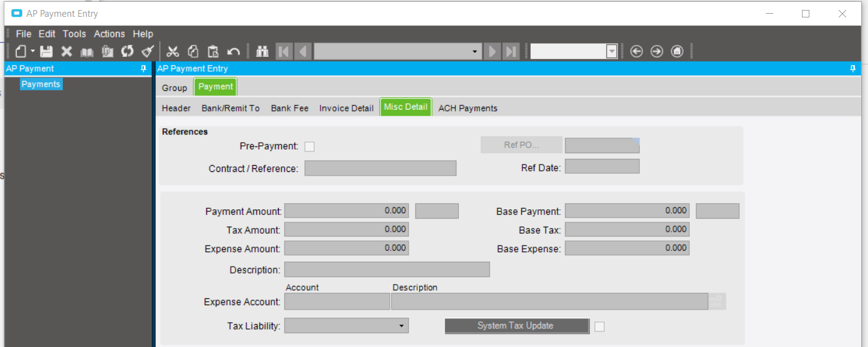Viewport: 868px width, 347px height.
Task: Switch to the Group tab
Action: 175,88
